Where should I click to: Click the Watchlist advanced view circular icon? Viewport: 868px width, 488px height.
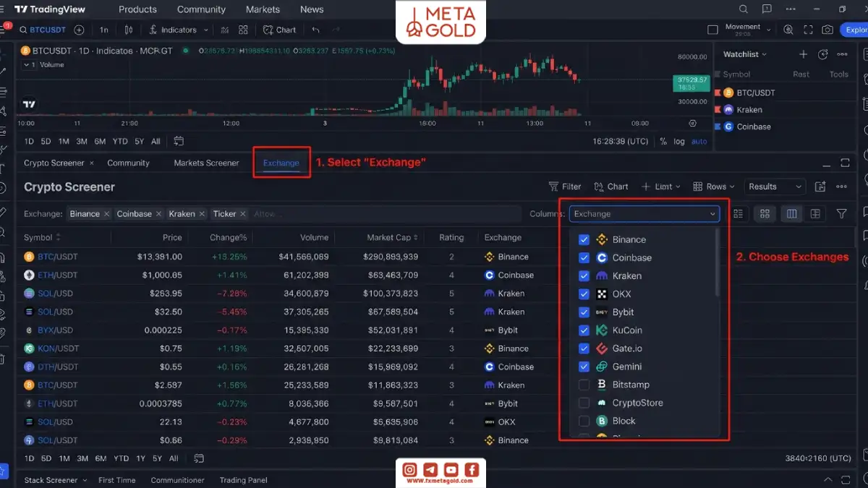(x=822, y=54)
